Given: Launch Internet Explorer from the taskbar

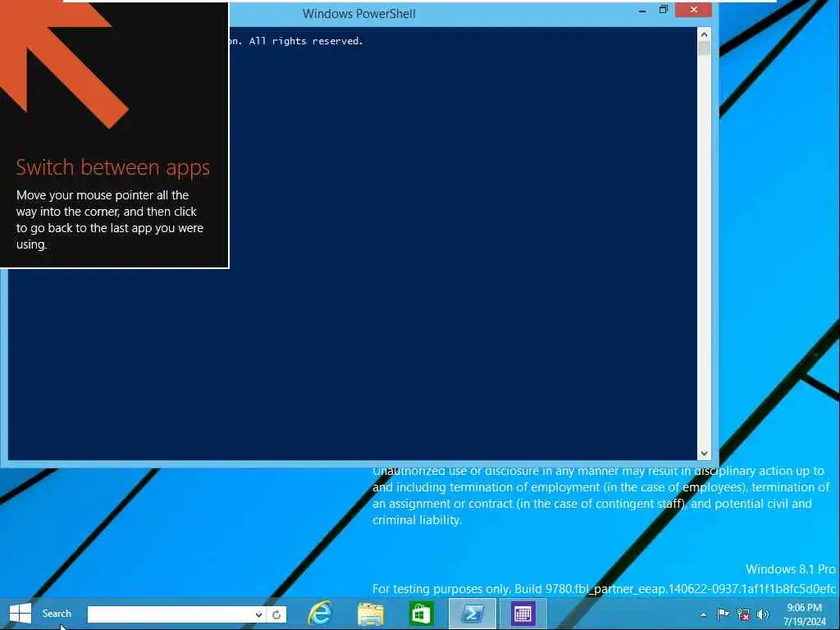Looking at the screenshot, I should [x=321, y=614].
